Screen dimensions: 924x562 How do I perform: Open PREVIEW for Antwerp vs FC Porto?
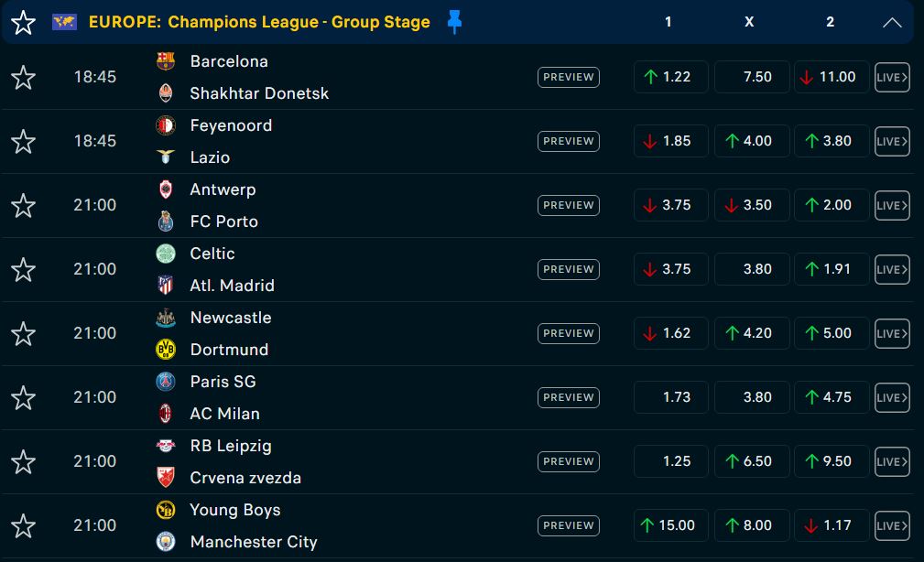568,205
